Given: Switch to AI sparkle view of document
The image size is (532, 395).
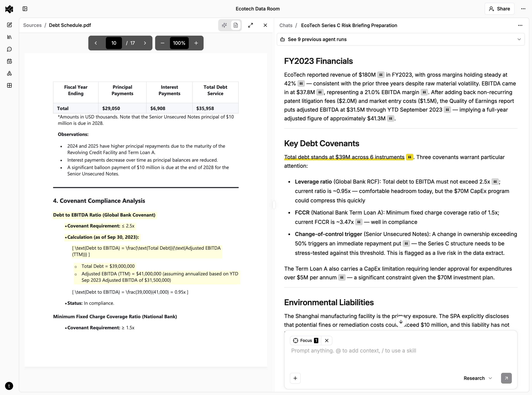Looking at the screenshot, I should [224, 25].
